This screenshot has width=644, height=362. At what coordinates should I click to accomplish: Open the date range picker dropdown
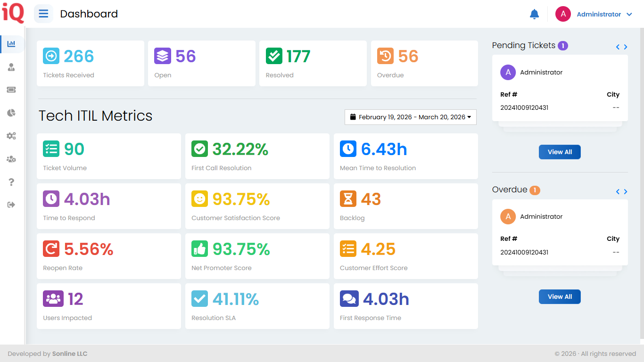tap(410, 117)
